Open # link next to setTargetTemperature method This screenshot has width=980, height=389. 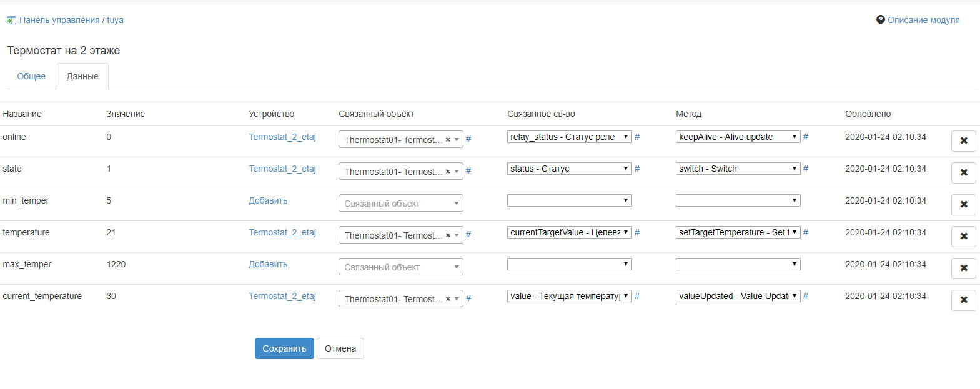[806, 232]
